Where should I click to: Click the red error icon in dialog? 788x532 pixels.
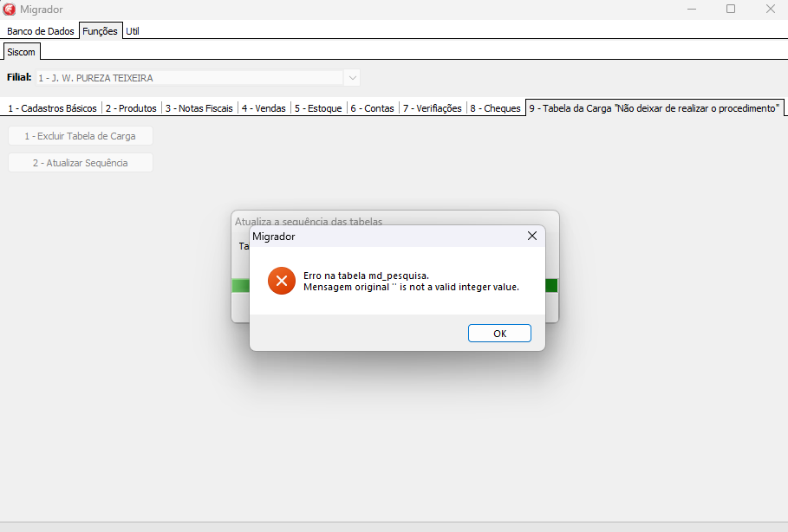[282, 281]
